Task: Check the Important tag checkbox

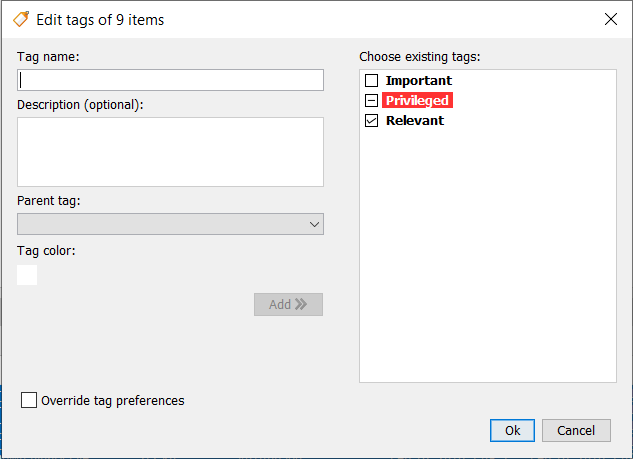Action: click(372, 81)
